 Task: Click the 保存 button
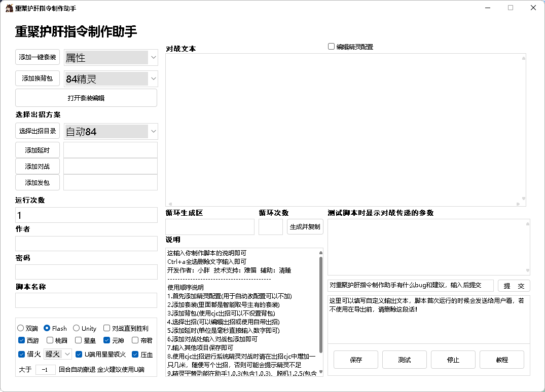[356, 360]
